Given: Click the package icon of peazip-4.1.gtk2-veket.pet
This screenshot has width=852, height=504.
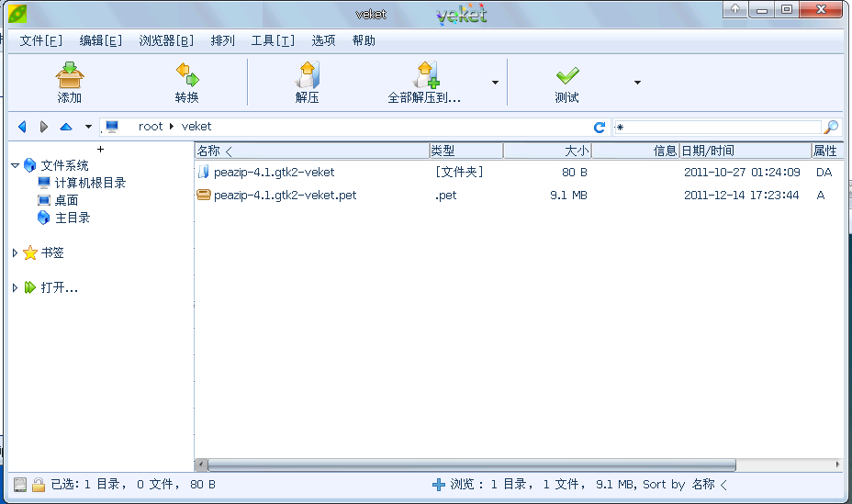Looking at the screenshot, I should [x=204, y=195].
